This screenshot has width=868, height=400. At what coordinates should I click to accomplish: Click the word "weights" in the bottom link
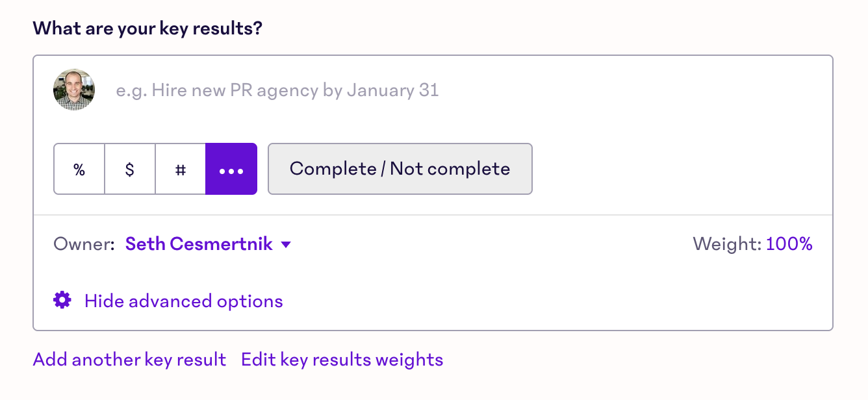click(x=409, y=360)
